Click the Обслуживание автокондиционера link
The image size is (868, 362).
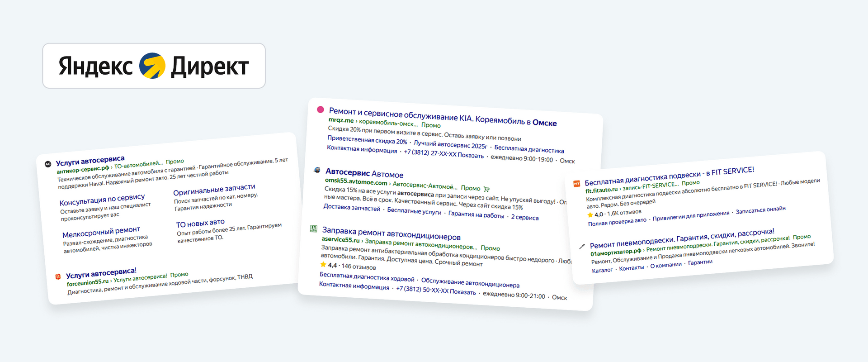470,282
